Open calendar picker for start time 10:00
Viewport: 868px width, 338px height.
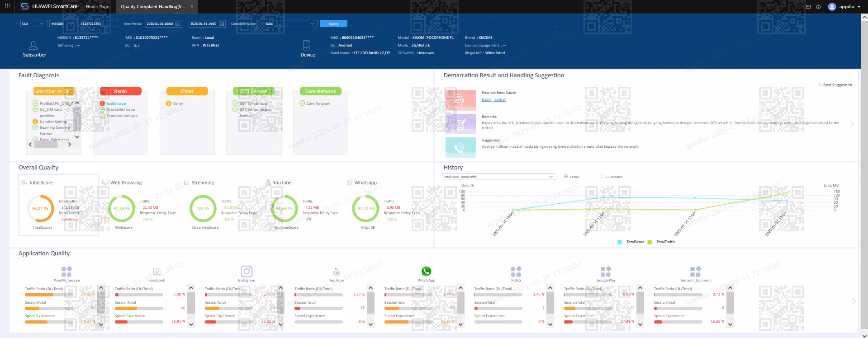[178, 23]
